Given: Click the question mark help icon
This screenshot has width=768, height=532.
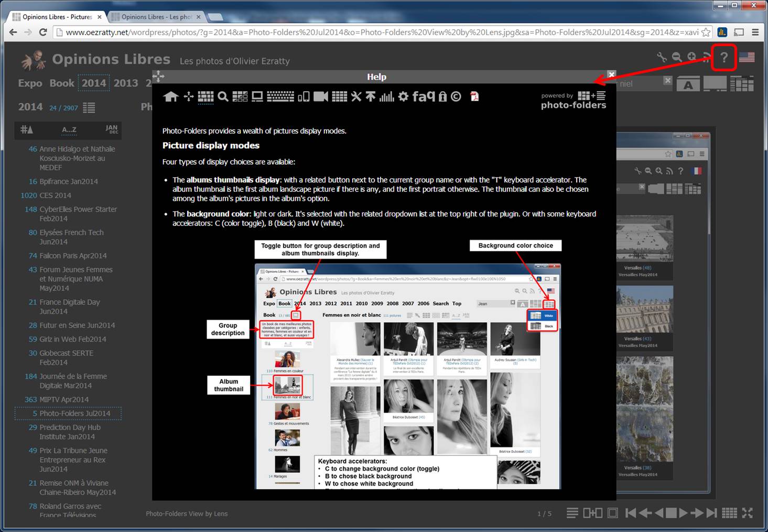Looking at the screenshot, I should click(724, 57).
